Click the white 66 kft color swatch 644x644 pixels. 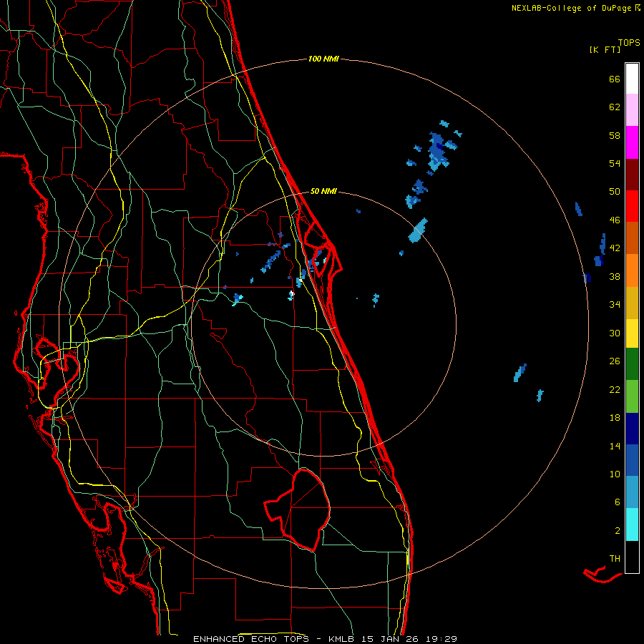pos(632,79)
